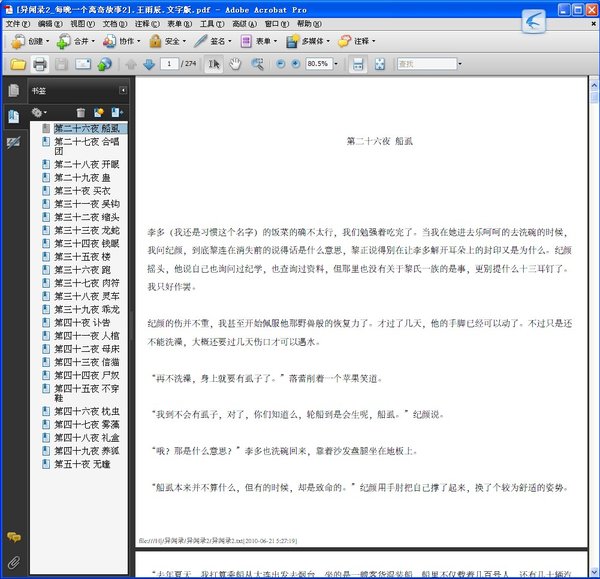Image resolution: width=600 pixels, height=579 pixels.
Task: Open the Comment bubble icon
Action: (344, 41)
